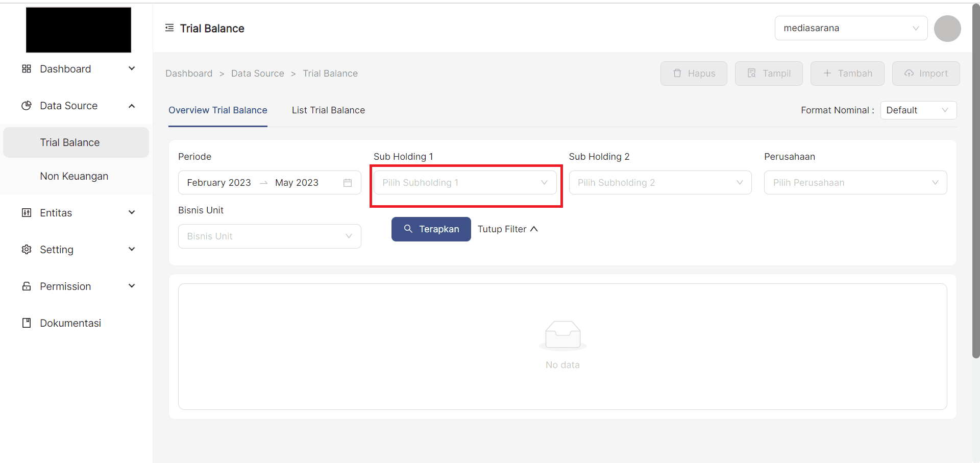Click the Dashboard grid icon in sidebar
The height and width of the screenshot is (463, 980).
27,69
